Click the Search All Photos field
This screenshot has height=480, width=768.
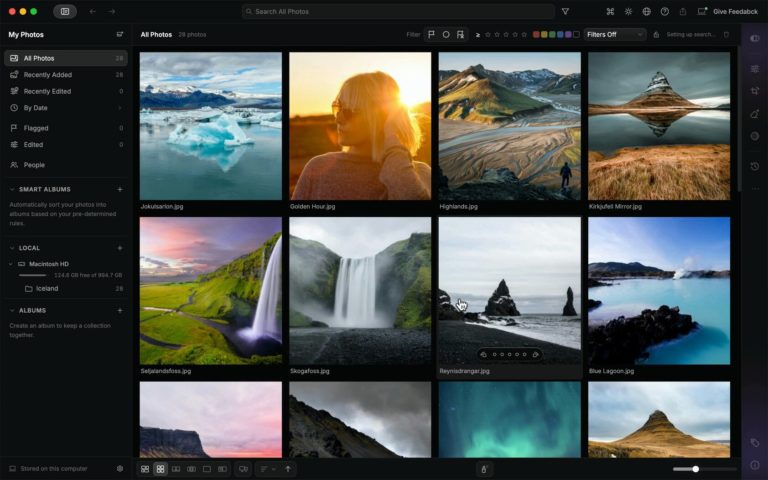point(398,11)
